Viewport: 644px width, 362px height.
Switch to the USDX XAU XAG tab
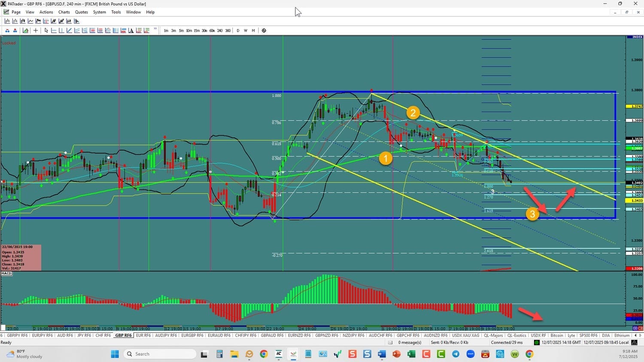tap(466, 335)
